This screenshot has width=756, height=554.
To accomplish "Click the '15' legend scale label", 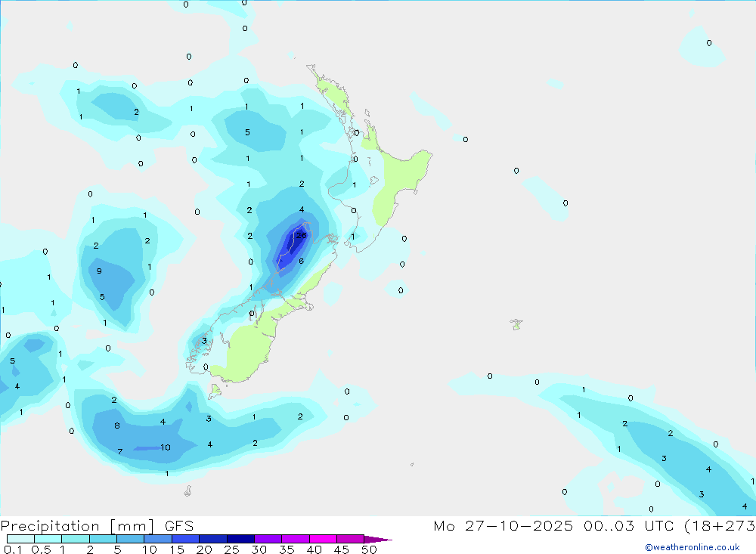I will (177, 549).
